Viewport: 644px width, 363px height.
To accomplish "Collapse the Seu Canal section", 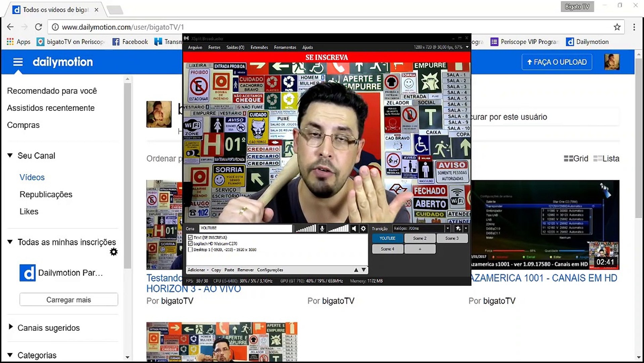I will (x=10, y=155).
